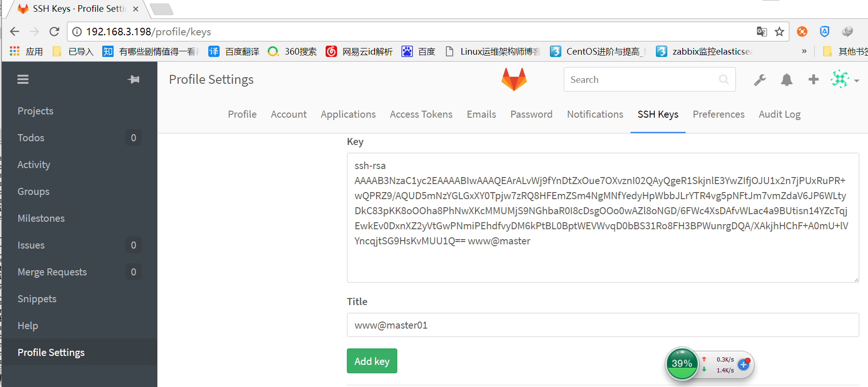Screen dimensions: 868x387
Task: Select the SSH Keys browser tab
Action: click(78, 9)
